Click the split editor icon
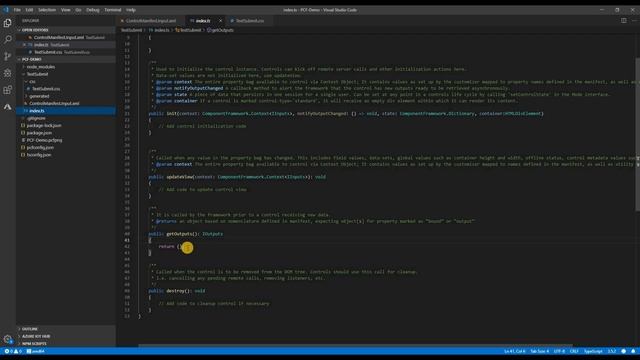This screenshot has width=640, height=360. [x=623, y=20]
